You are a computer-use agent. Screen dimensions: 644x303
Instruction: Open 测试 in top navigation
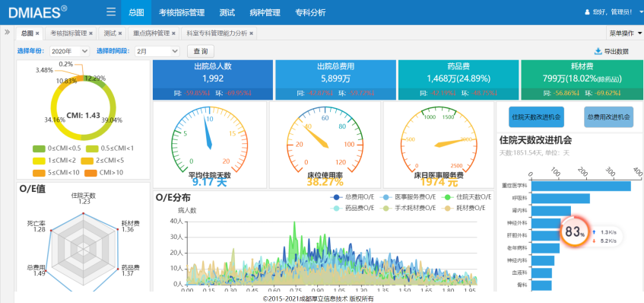coord(227,12)
